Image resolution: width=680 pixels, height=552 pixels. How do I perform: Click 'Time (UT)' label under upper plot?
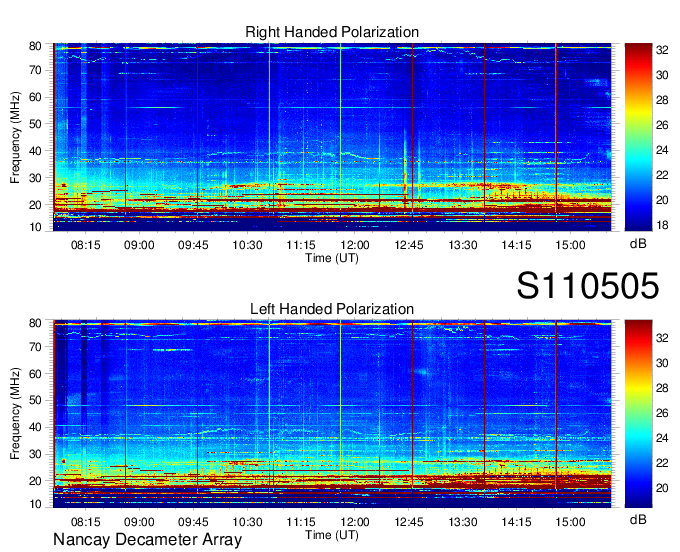pyautogui.click(x=332, y=258)
